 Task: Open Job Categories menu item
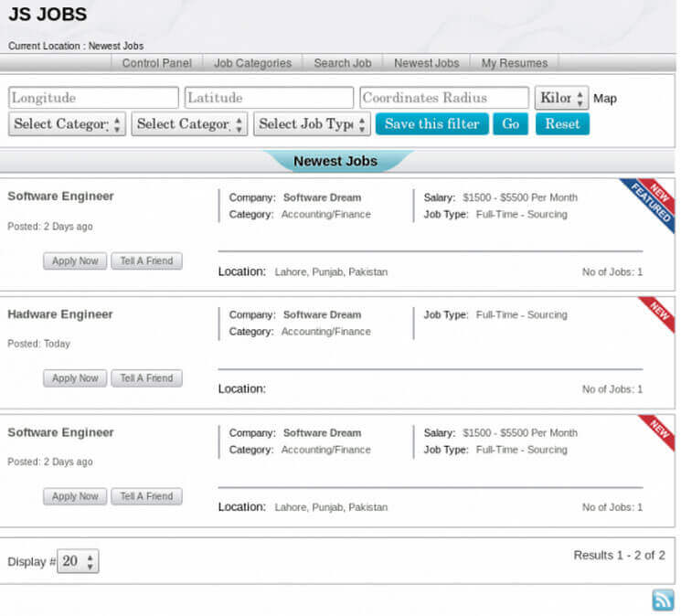253,63
